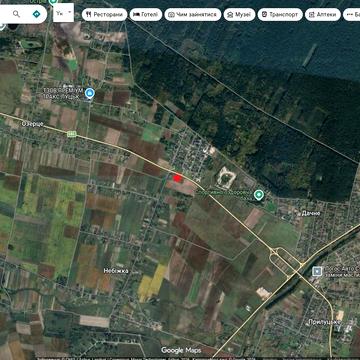This screenshot has width=360, height=360.
Task: Click the camera icon on Чим зайнятися chip
Action: [171, 15]
